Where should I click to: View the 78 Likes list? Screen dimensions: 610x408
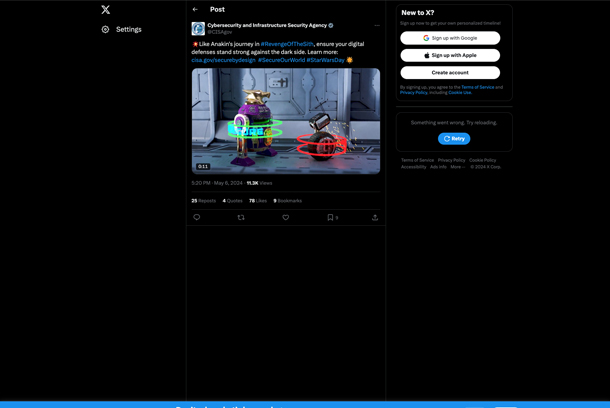(x=258, y=201)
